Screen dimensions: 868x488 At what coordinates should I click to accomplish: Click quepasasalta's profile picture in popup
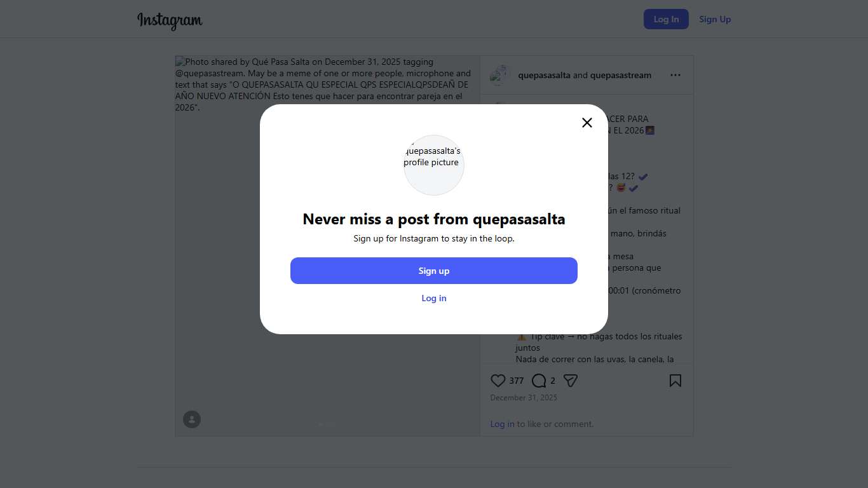pyautogui.click(x=434, y=165)
